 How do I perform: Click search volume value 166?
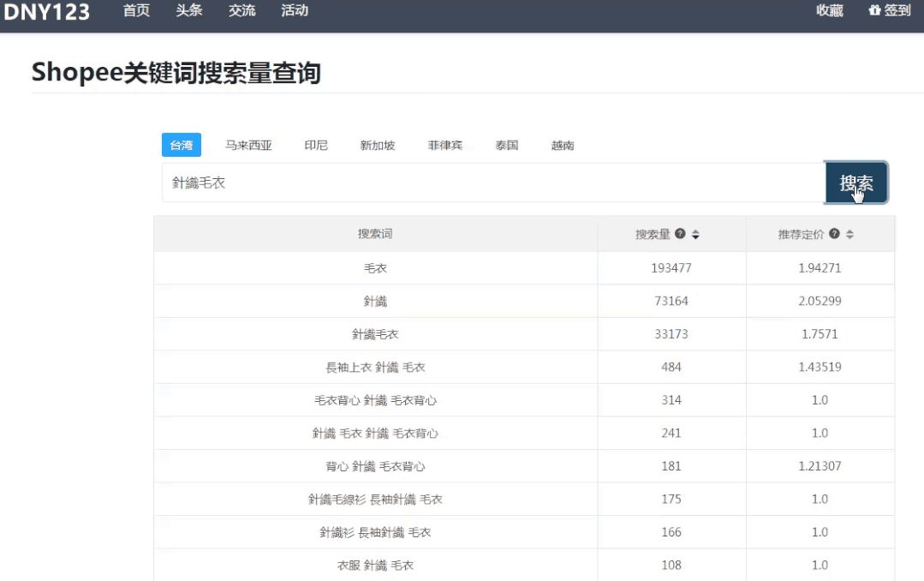click(x=671, y=532)
